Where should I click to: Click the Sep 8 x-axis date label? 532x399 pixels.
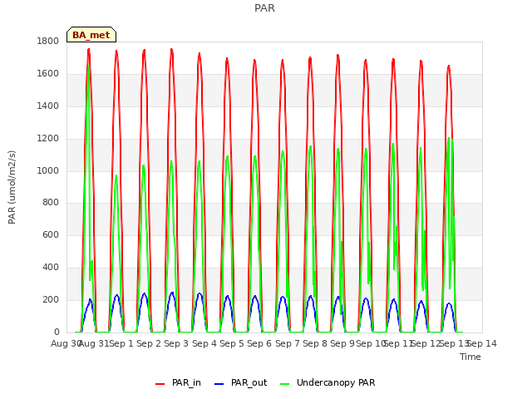(315, 343)
